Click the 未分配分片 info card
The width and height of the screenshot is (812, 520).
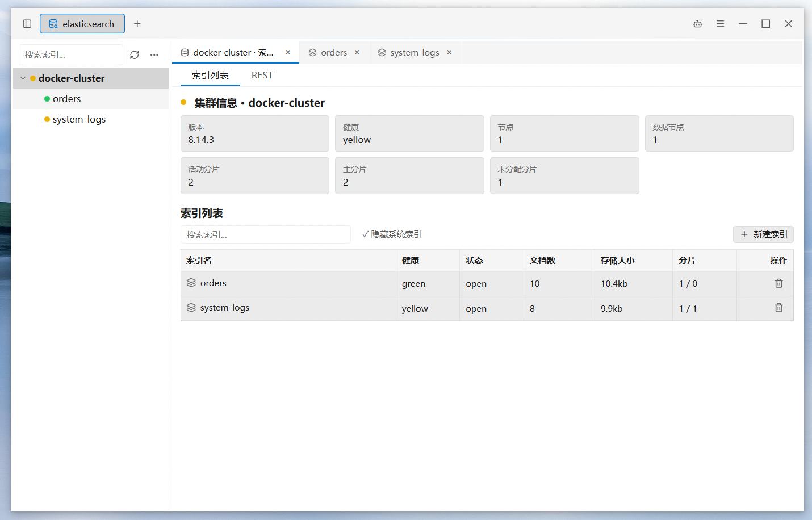[564, 176]
